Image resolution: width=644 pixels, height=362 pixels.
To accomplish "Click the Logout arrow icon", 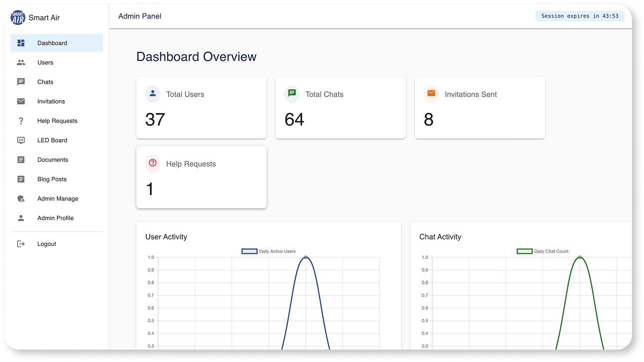I will [21, 244].
